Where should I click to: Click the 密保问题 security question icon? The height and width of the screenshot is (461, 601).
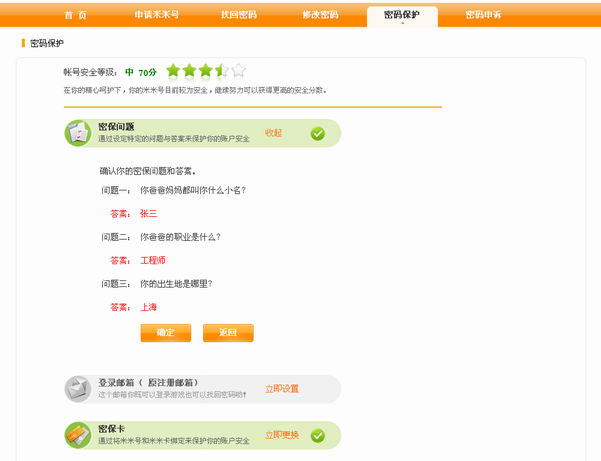(x=79, y=133)
